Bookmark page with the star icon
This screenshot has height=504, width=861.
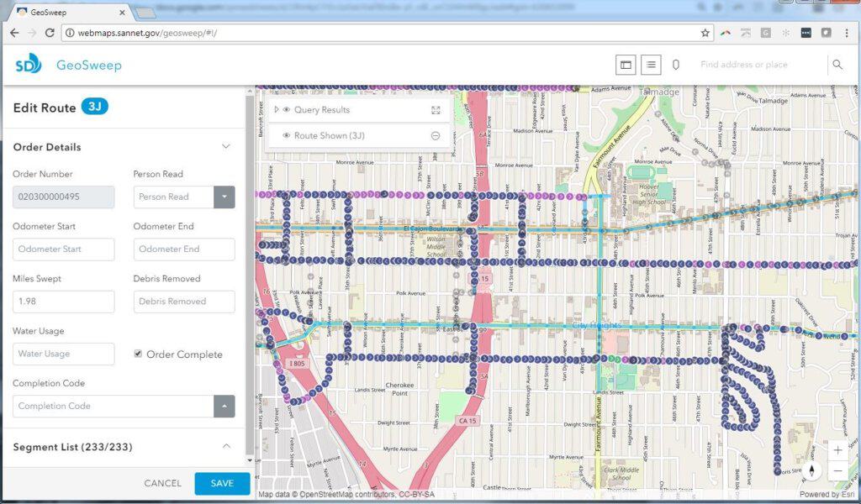(705, 33)
